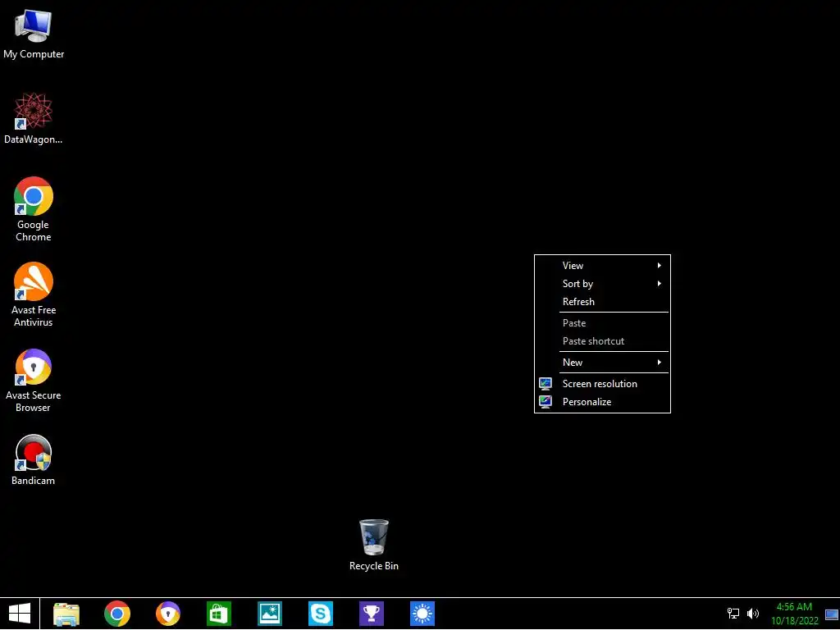Select the Bandicam desktop shortcut
The width and height of the screenshot is (840, 630).
(x=33, y=459)
